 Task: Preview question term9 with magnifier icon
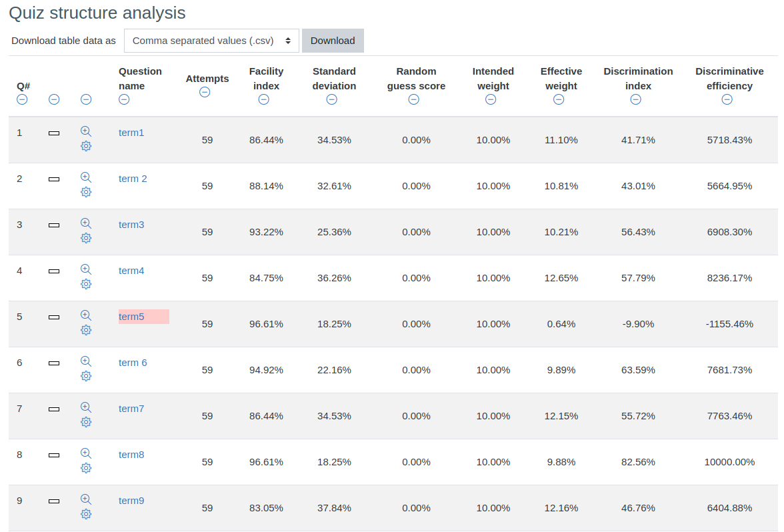click(86, 499)
